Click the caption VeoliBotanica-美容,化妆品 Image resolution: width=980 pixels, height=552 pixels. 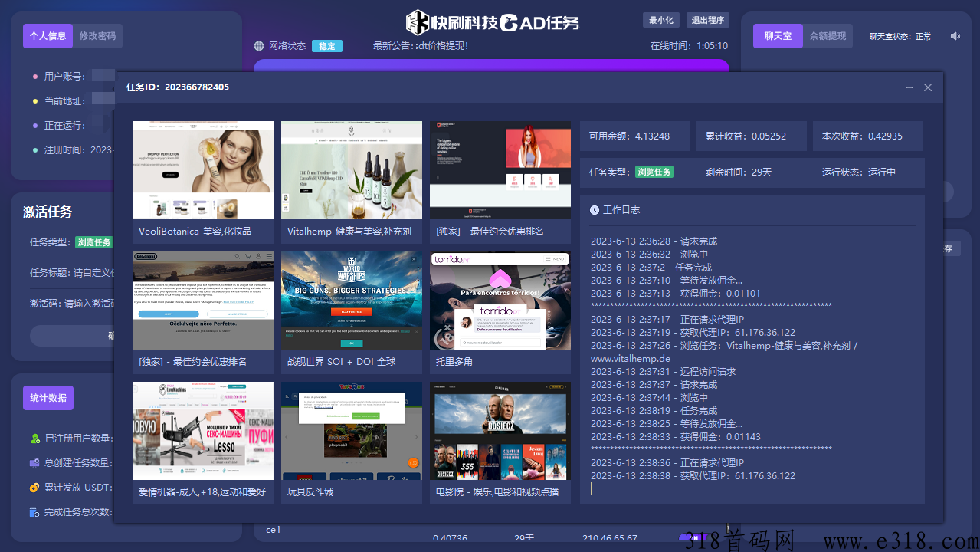(x=195, y=232)
